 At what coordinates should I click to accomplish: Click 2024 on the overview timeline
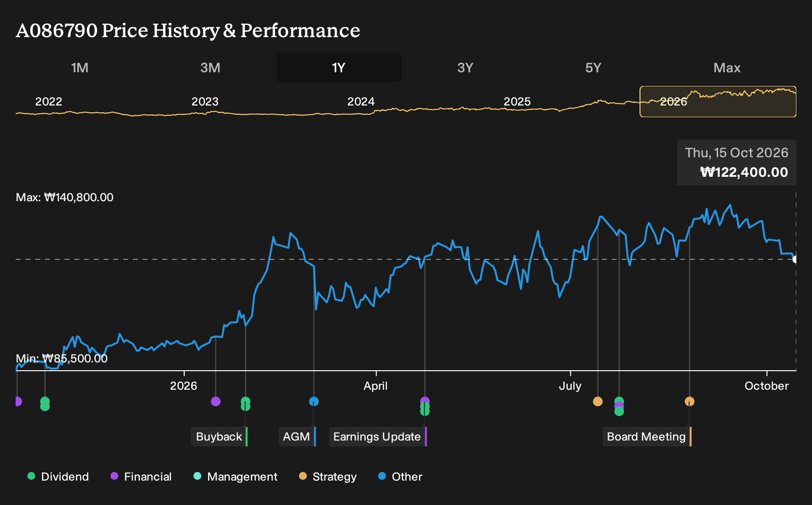pos(361,102)
